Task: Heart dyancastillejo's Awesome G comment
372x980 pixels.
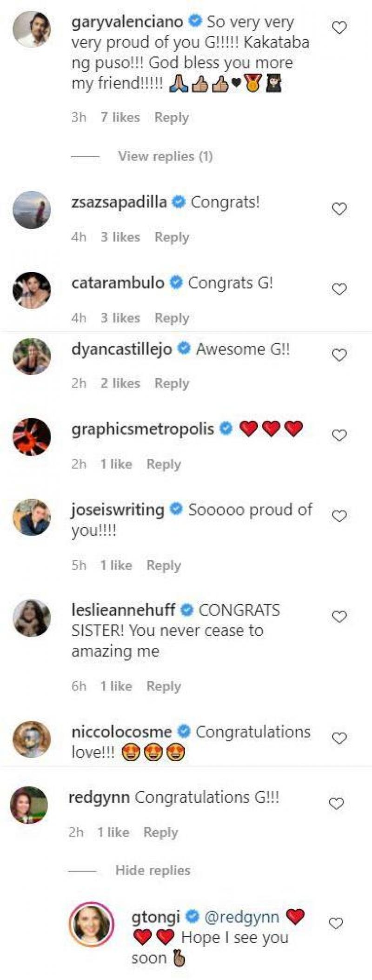Action: pyautogui.click(x=339, y=355)
